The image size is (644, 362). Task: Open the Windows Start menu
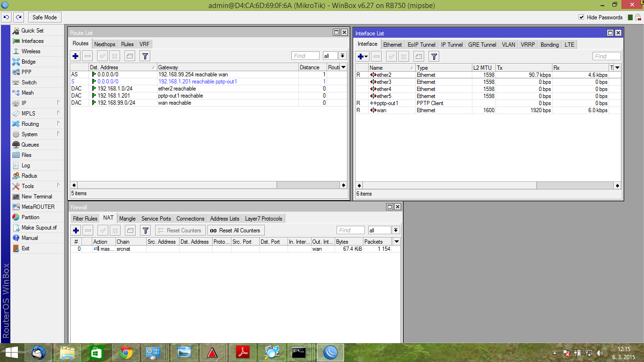tap(12, 353)
